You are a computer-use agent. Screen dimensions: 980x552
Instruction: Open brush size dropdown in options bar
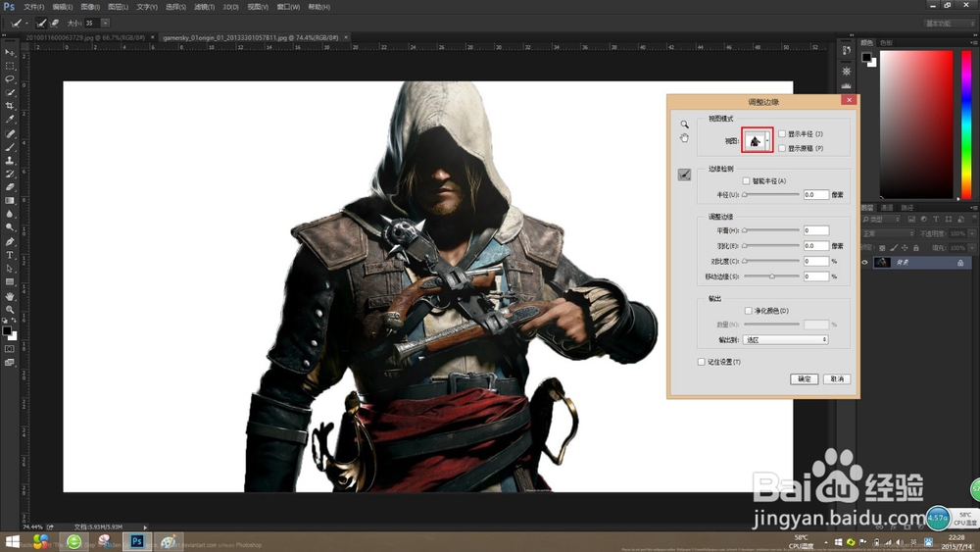(105, 24)
